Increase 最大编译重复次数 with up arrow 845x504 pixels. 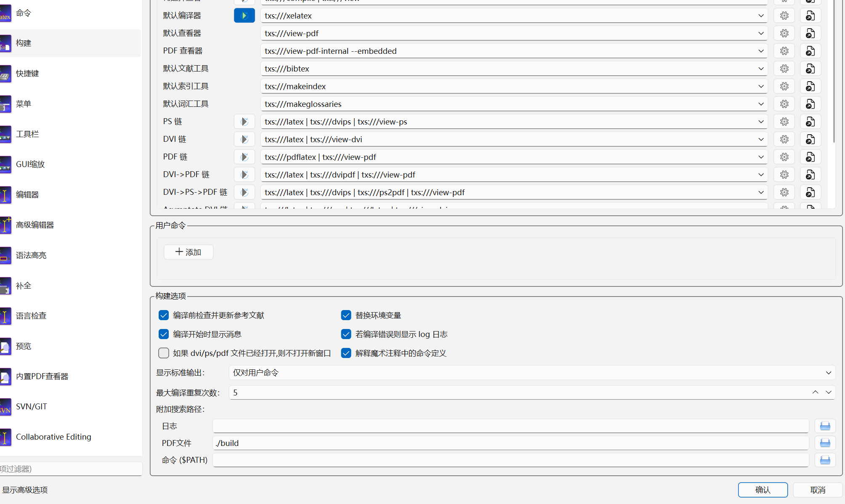click(x=815, y=392)
